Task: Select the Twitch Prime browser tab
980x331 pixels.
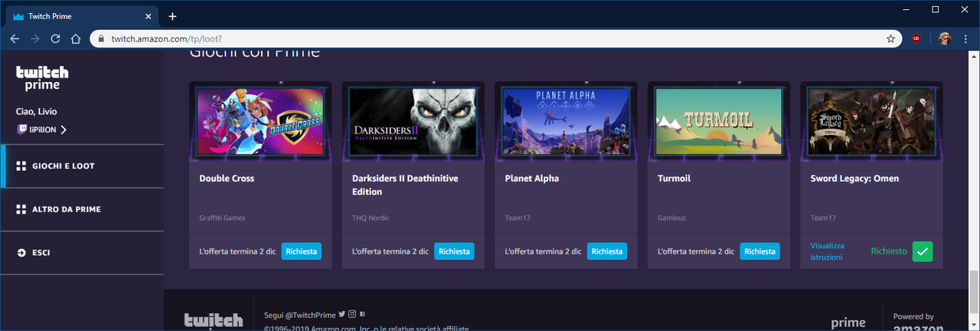Action: (81, 16)
